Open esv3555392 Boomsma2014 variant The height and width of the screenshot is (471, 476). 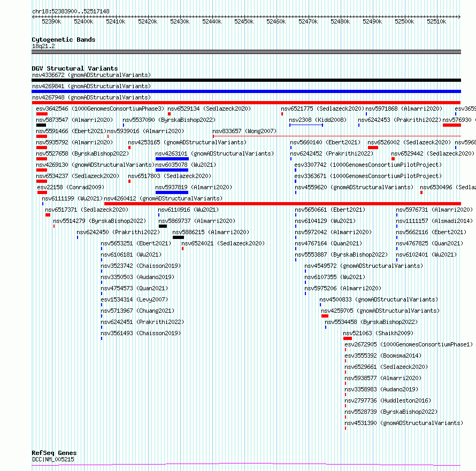click(383, 356)
